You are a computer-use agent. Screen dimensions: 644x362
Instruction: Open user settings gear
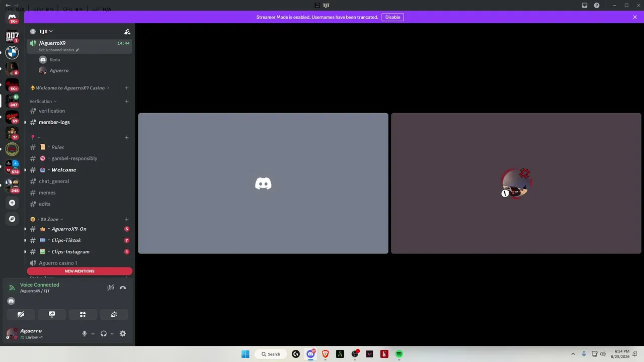(123, 333)
